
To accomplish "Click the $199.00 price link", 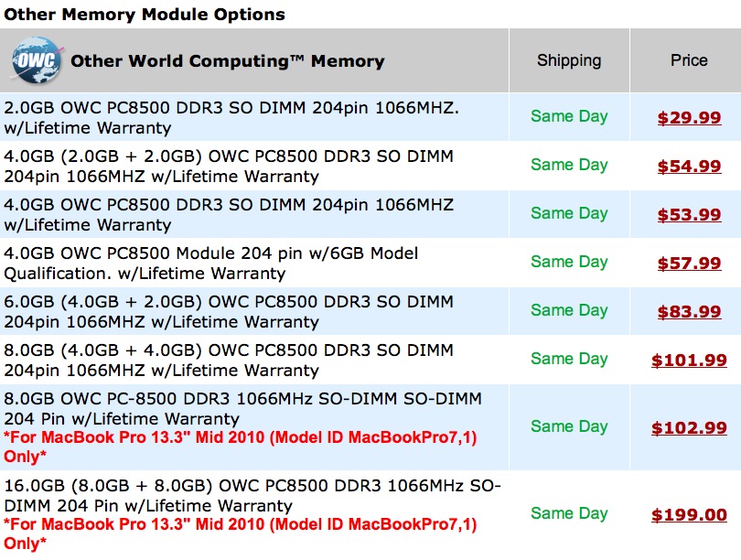I will pyautogui.click(x=689, y=514).
